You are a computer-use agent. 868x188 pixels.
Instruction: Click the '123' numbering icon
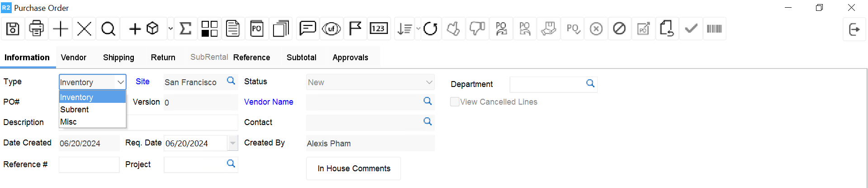(378, 29)
